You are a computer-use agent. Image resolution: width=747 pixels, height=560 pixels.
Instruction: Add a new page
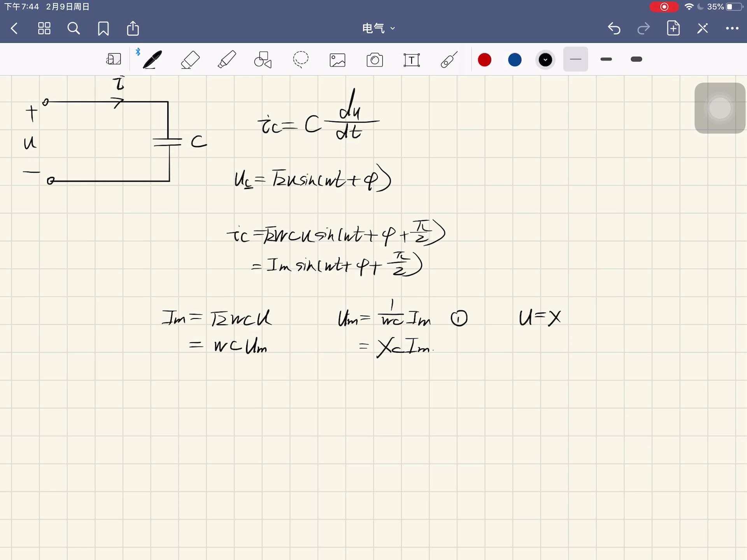673,28
